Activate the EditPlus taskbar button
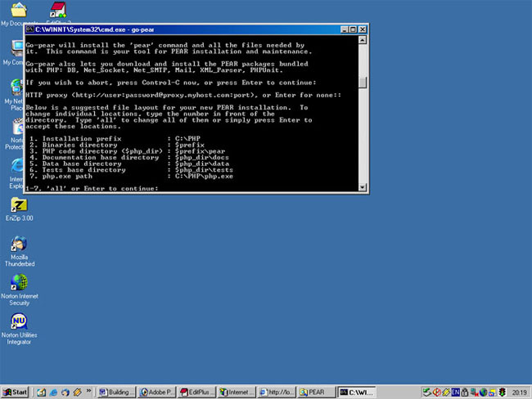This screenshot has height=399, width=532. (196, 392)
